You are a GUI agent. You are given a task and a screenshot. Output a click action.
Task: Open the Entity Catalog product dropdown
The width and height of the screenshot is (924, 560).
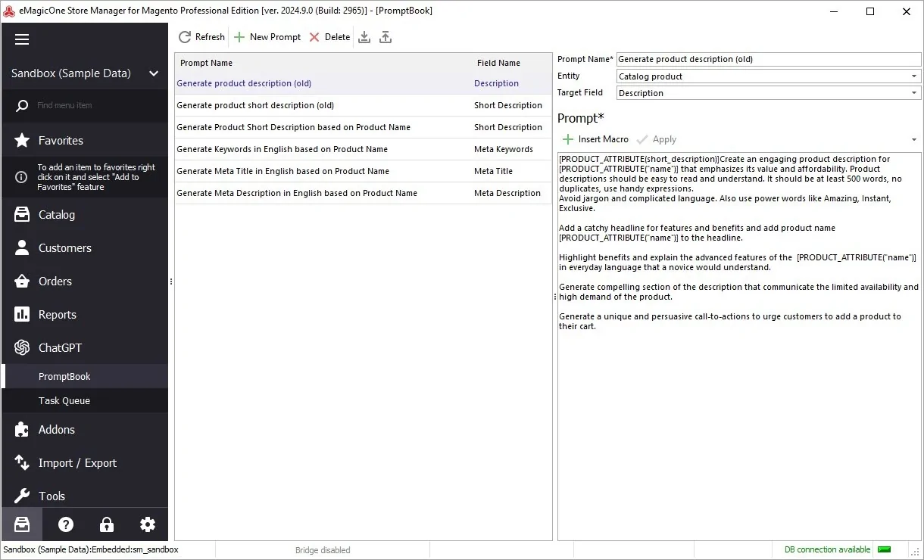(x=914, y=76)
